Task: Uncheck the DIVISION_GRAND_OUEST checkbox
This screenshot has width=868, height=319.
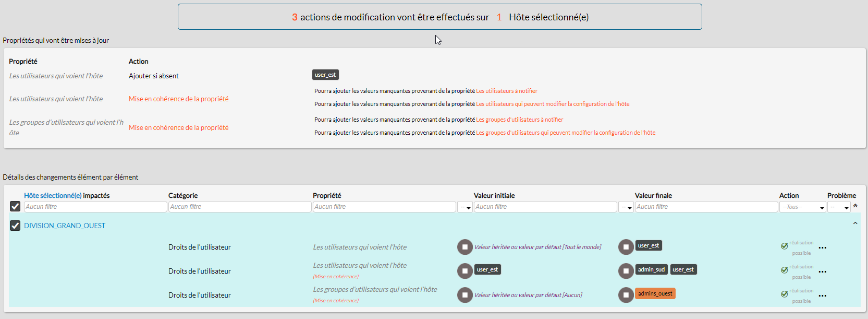Action: click(15, 226)
